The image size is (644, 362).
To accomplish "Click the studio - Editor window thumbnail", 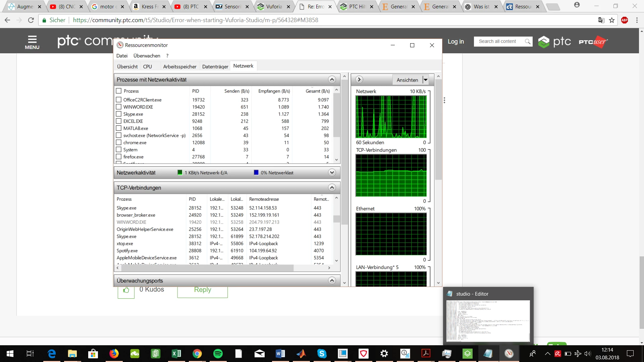I will (488, 321).
